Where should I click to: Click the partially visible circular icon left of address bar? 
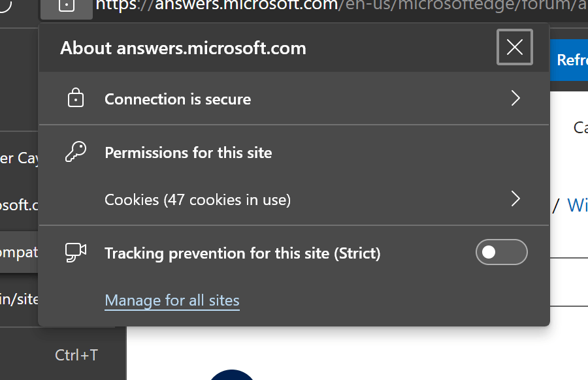(5, 5)
